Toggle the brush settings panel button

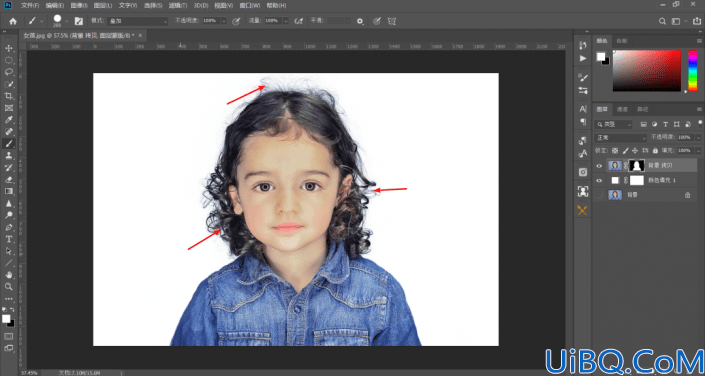click(x=79, y=21)
